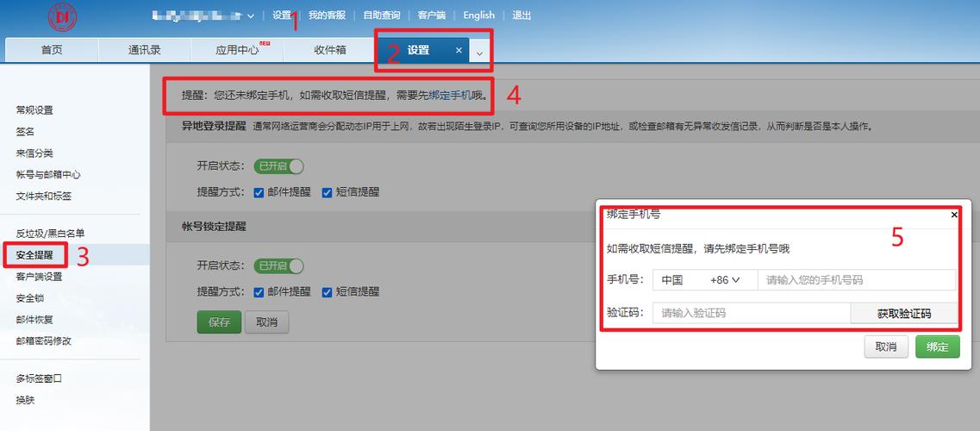The width and height of the screenshot is (980, 431).
Task: Open 常规设置 in sidebar
Action: (34, 110)
